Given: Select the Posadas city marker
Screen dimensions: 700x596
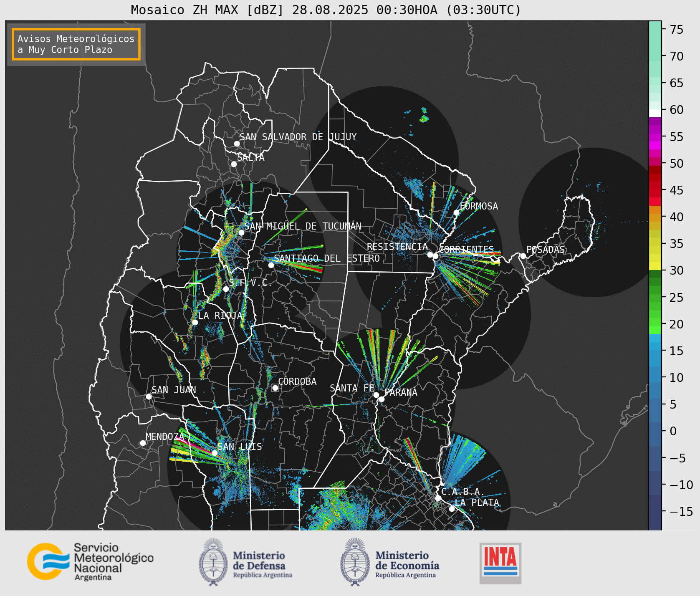Looking at the screenshot, I should pyautogui.click(x=523, y=256).
